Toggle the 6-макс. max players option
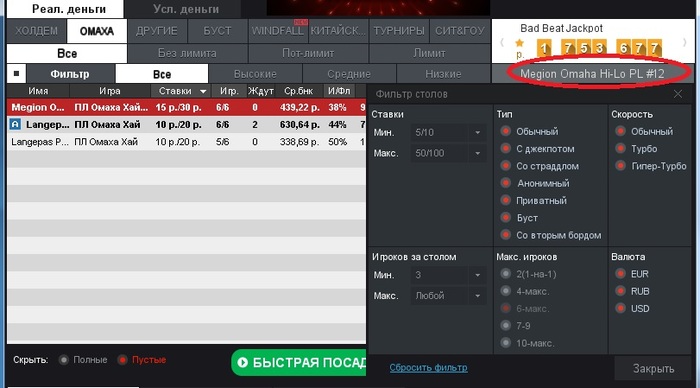The height and width of the screenshot is (388, 700). pyautogui.click(x=505, y=309)
